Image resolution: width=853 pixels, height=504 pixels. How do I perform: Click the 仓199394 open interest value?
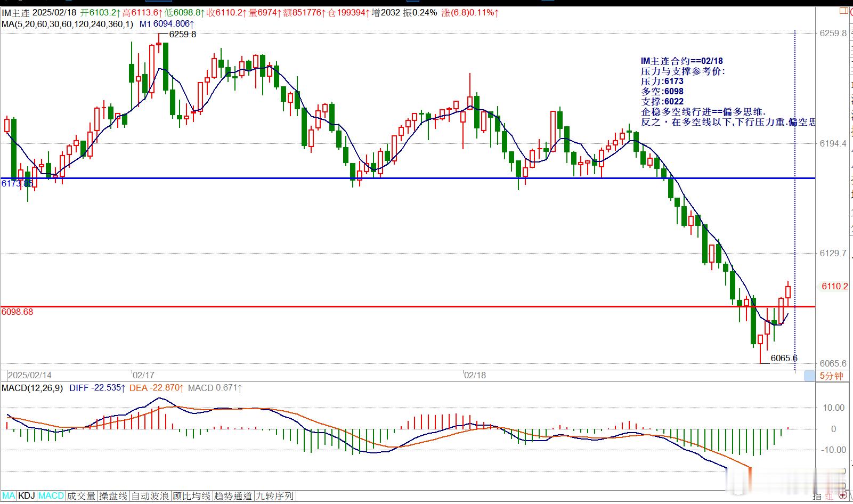point(348,12)
